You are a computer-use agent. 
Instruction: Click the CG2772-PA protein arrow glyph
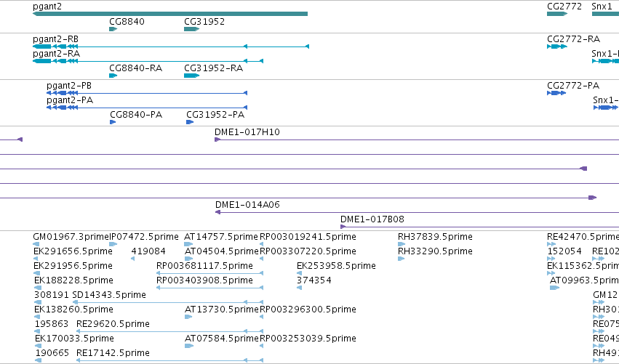coord(556,93)
